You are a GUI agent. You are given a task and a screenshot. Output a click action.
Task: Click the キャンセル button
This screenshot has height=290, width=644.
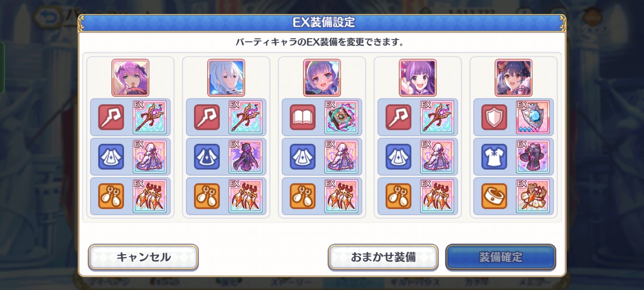pos(143,257)
